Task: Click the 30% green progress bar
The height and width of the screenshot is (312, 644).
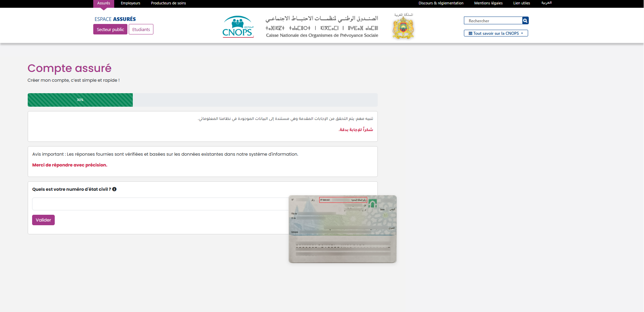Action: tap(80, 100)
